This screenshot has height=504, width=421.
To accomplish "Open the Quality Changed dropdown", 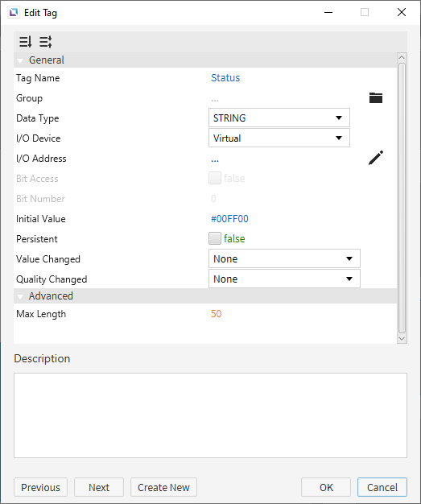I will 284,279.
